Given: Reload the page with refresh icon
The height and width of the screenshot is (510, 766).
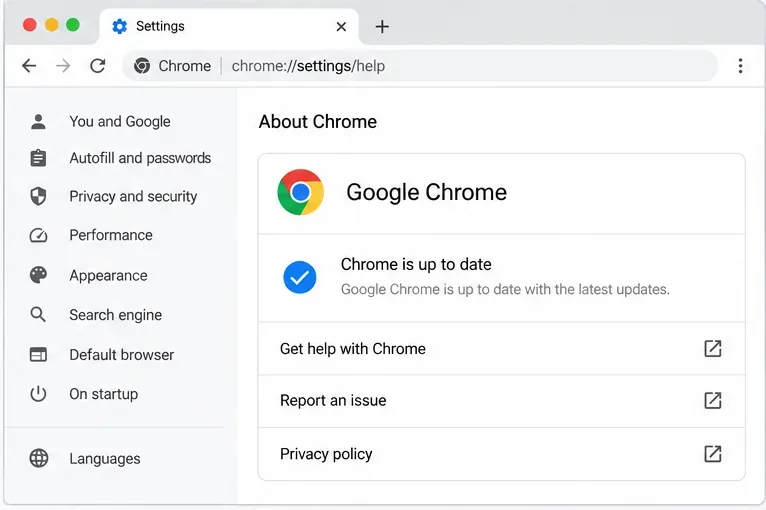Looking at the screenshot, I should point(98,65).
